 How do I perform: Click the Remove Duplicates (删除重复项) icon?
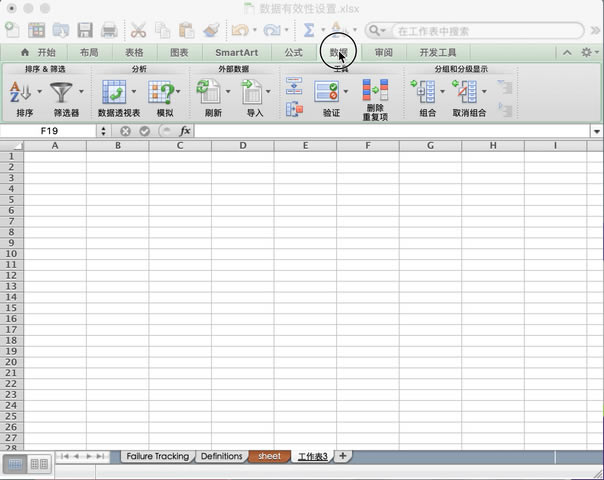[375, 93]
